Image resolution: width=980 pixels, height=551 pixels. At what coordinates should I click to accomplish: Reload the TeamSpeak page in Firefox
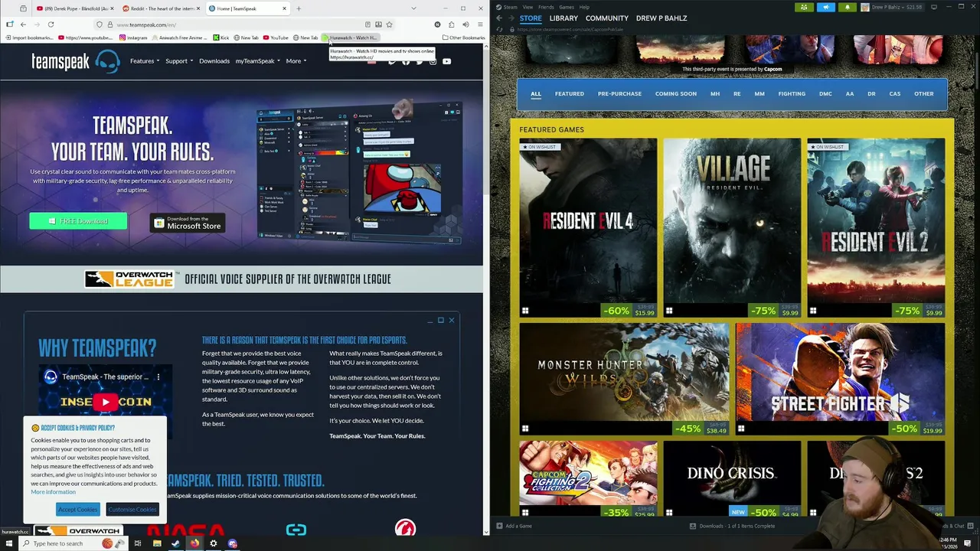51,24
